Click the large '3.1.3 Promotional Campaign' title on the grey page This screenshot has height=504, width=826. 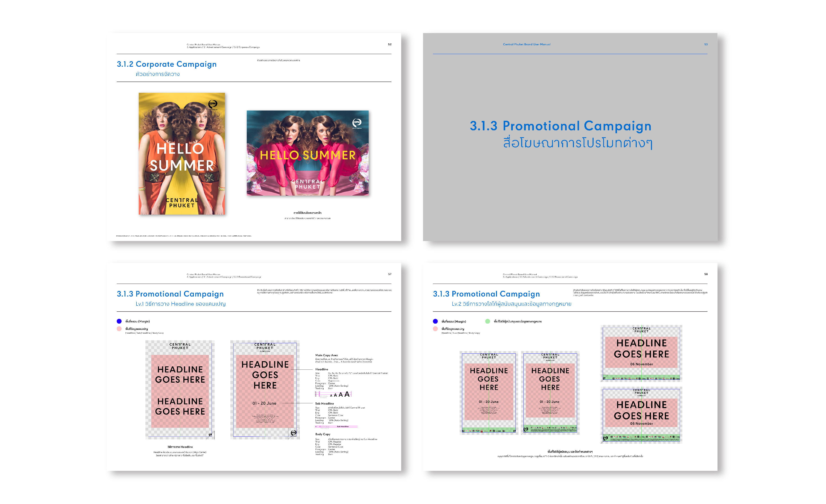point(560,126)
